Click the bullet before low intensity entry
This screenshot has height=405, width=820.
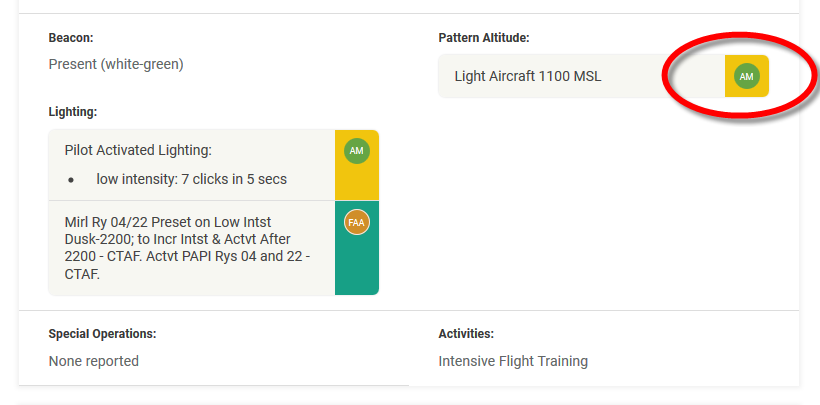click(71, 180)
